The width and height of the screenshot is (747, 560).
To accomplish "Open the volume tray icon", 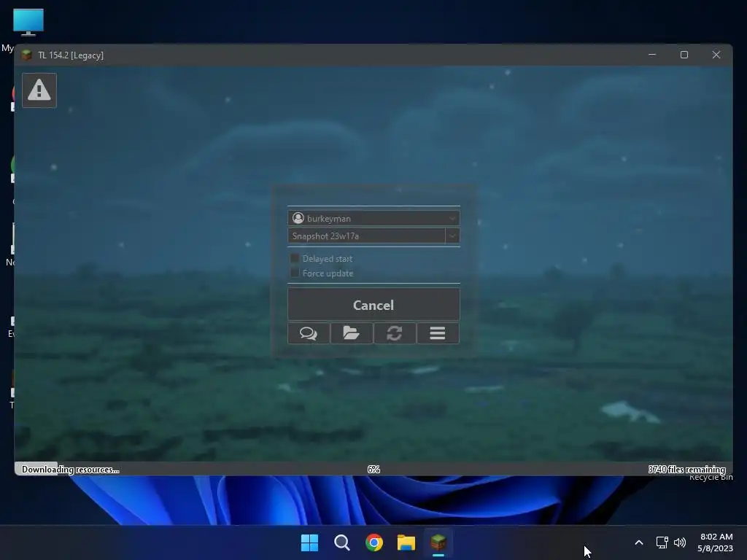I will [x=680, y=542].
